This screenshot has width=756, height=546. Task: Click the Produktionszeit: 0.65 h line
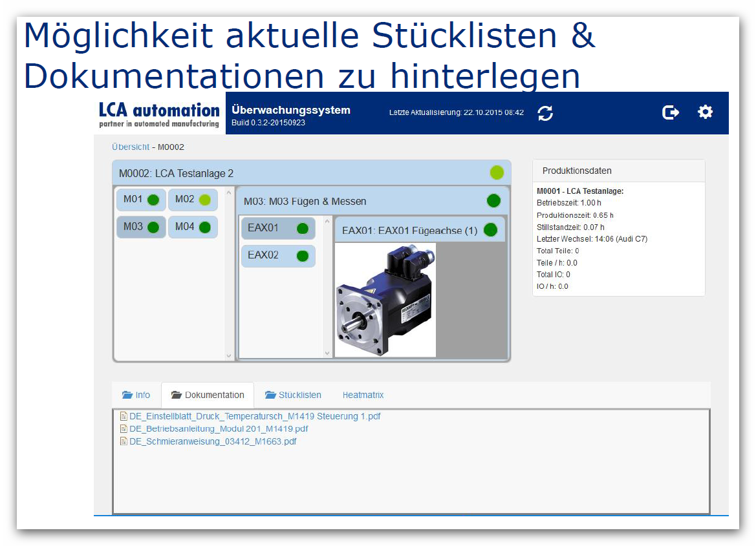click(x=575, y=215)
